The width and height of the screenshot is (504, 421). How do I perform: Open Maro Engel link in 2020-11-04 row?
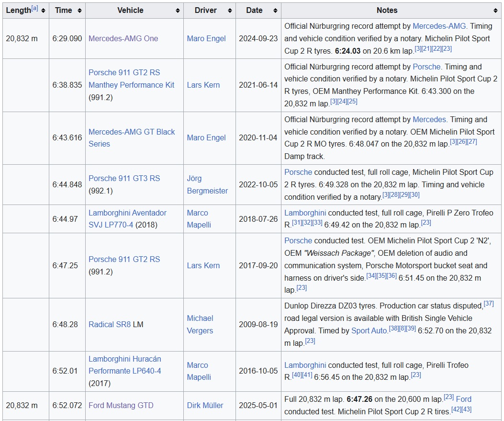pos(206,137)
